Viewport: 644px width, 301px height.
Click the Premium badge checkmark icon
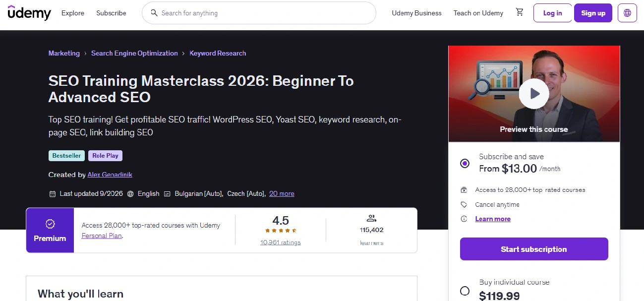pyautogui.click(x=50, y=224)
